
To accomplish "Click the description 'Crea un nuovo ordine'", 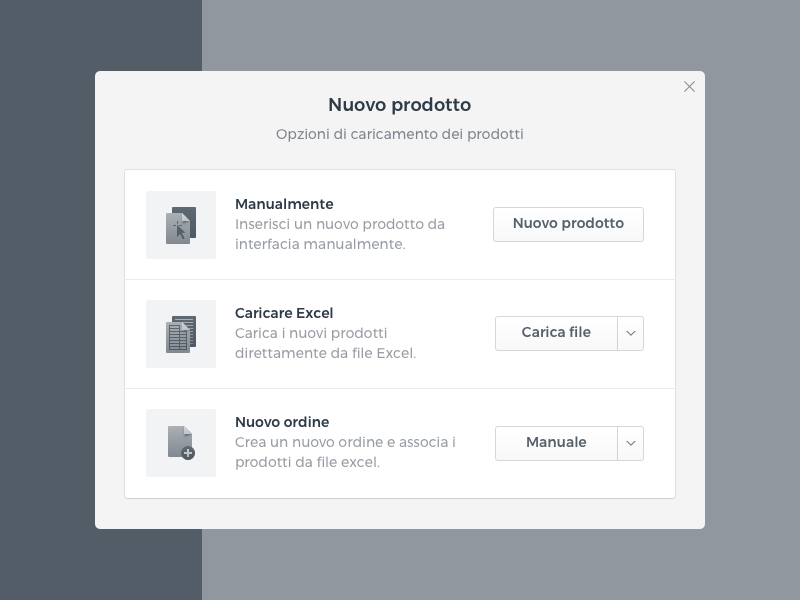I will 345,442.
